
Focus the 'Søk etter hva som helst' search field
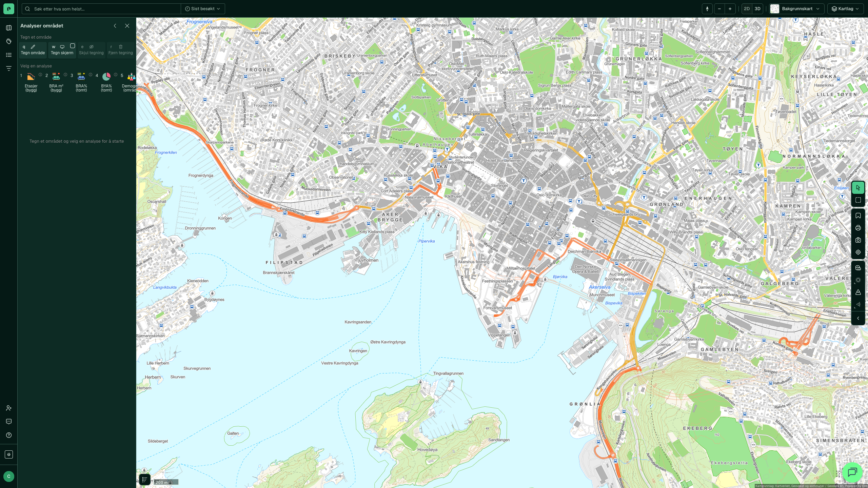pos(102,9)
